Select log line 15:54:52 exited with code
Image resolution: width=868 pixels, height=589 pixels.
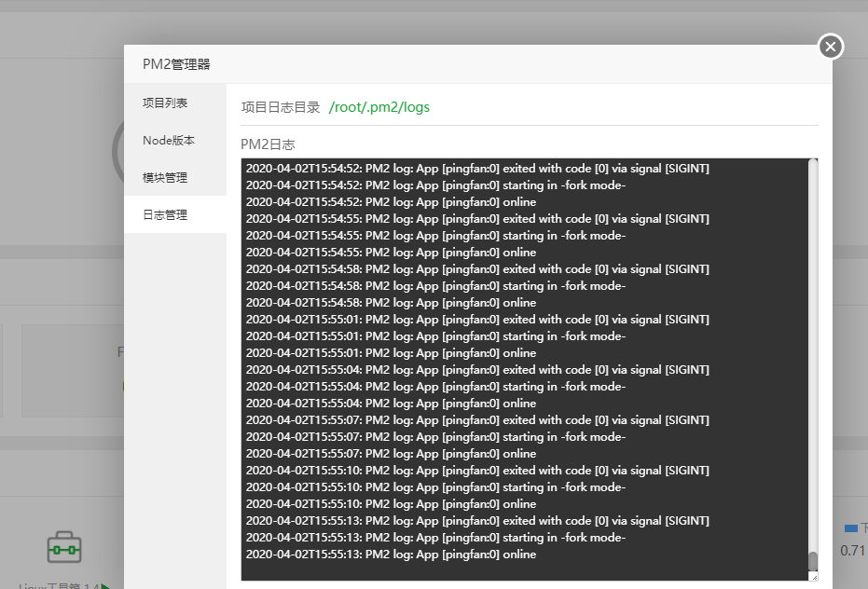[x=477, y=169]
